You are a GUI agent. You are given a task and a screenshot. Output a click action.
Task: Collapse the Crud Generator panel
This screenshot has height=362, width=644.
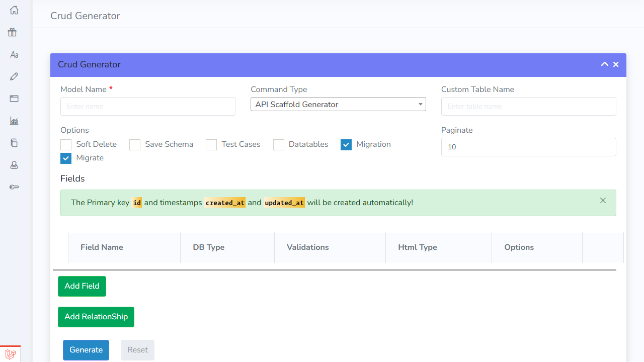tap(604, 64)
